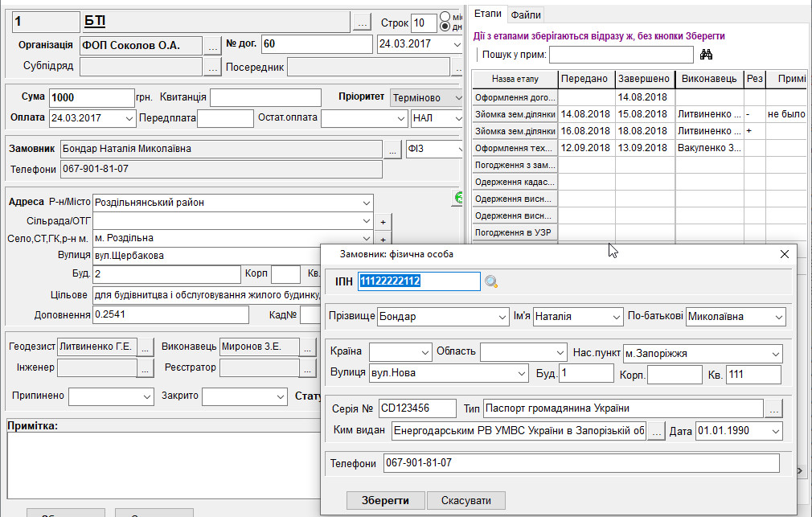Click the 14.08.2018 Завершено cell of Оформлення дого...

tap(646, 97)
